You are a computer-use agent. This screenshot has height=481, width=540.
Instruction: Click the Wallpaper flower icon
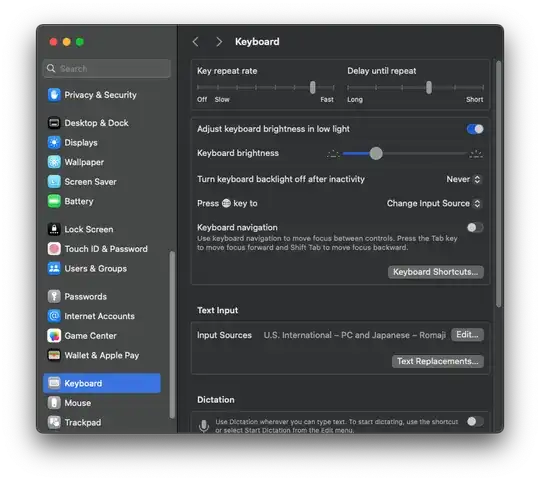point(54,162)
